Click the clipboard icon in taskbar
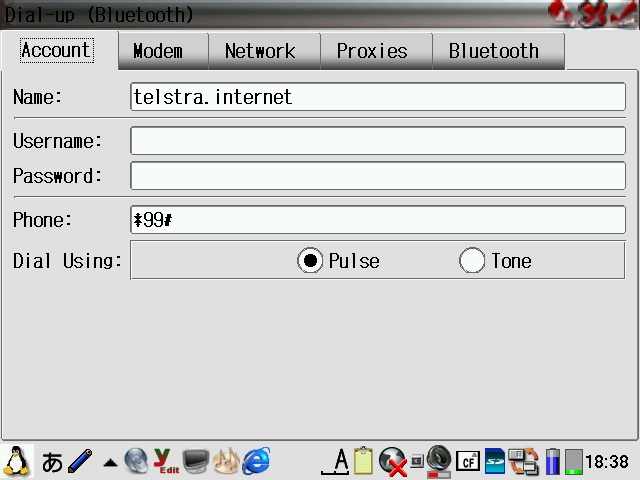 (363, 461)
